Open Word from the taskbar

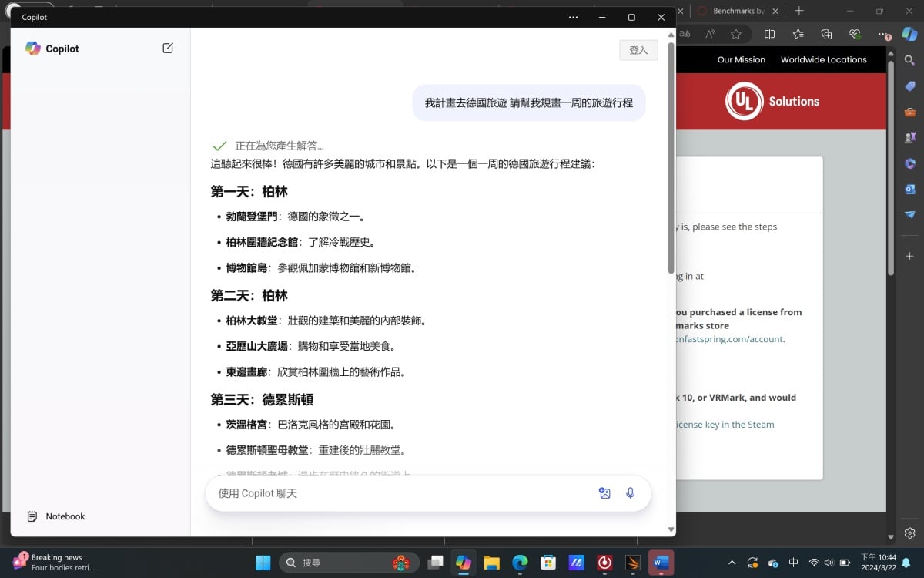click(661, 563)
